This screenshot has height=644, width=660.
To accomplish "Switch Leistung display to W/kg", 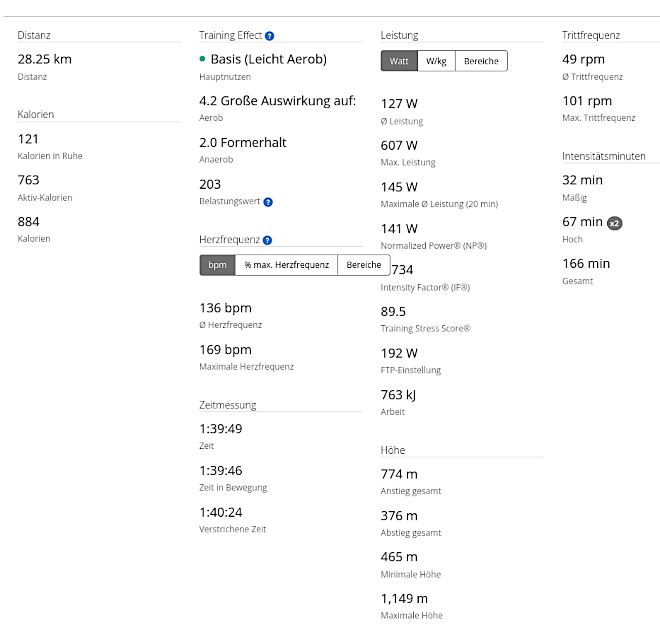I will [436, 61].
